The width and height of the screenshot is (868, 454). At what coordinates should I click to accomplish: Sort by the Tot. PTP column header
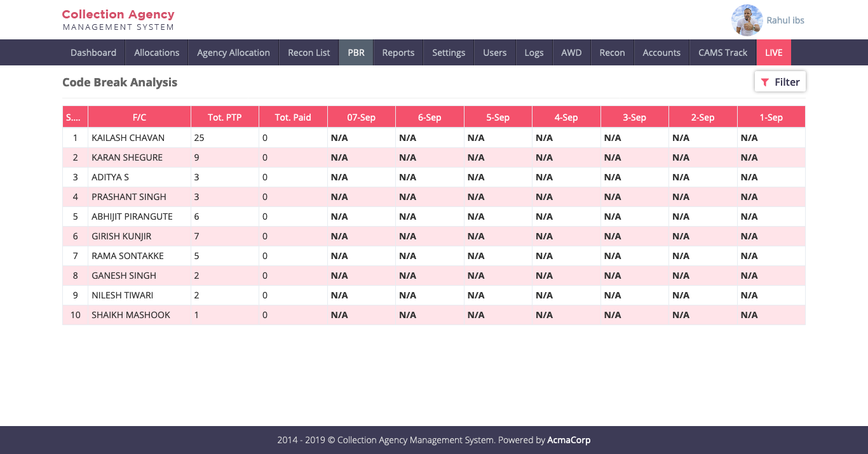coord(224,117)
